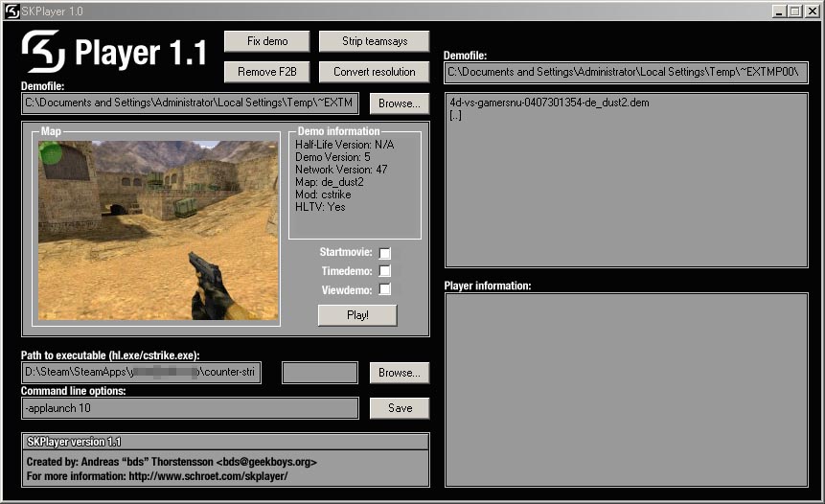The image size is (825, 504).
Task: Minimize the SKPlayer window
Action: point(779,11)
